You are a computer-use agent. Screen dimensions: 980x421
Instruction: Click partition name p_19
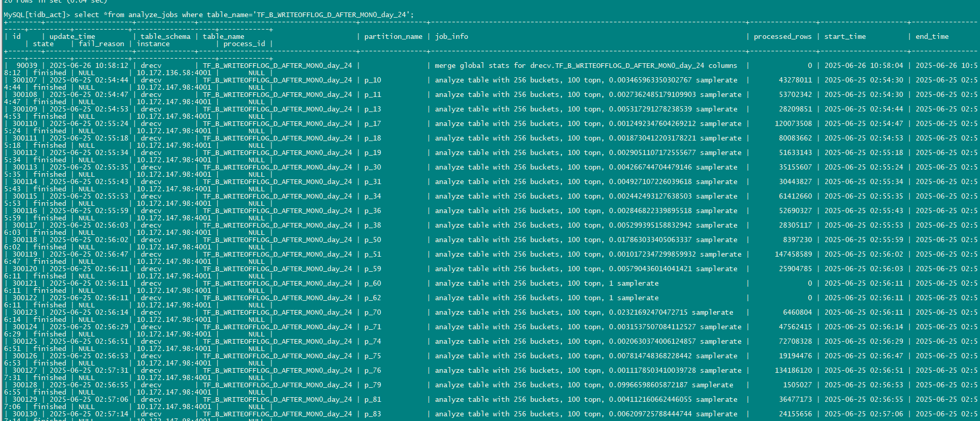(372, 152)
